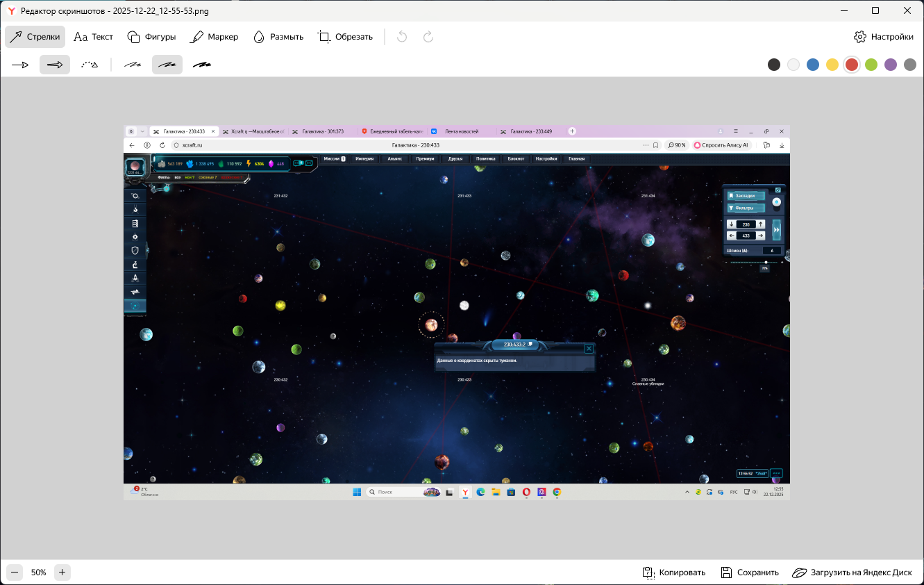Choose the Обрезать crop tool
The width and height of the screenshot is (924, 585).
346,37
